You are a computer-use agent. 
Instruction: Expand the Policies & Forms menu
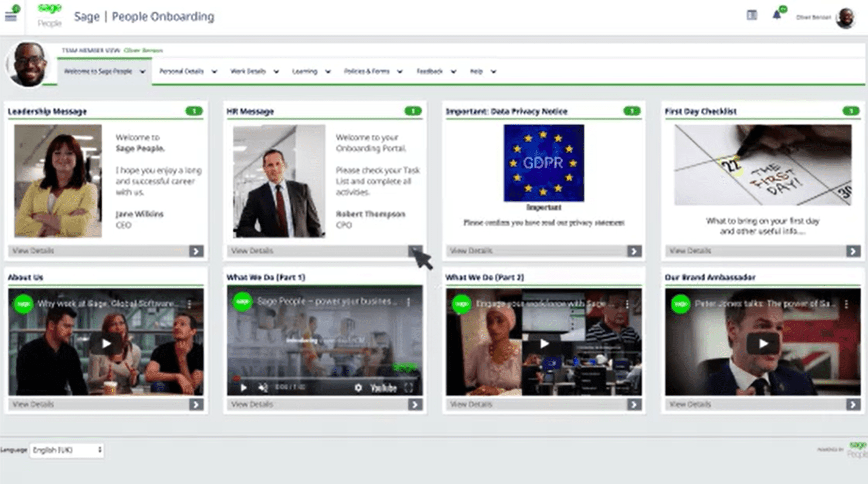372,72
